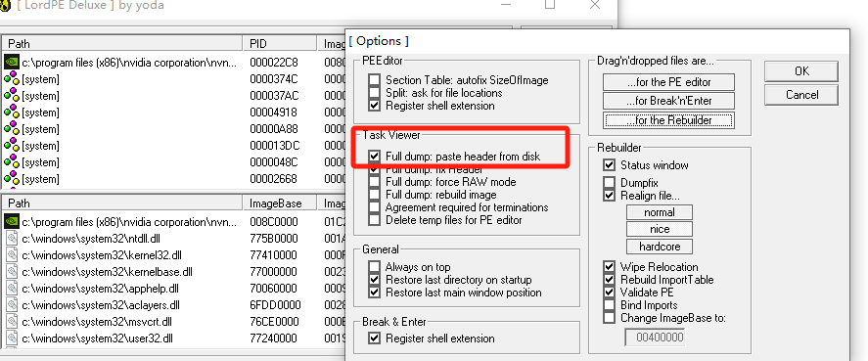Click PID value 000022C8
Viewport: 868px width, 361px height.
point(273,63)
